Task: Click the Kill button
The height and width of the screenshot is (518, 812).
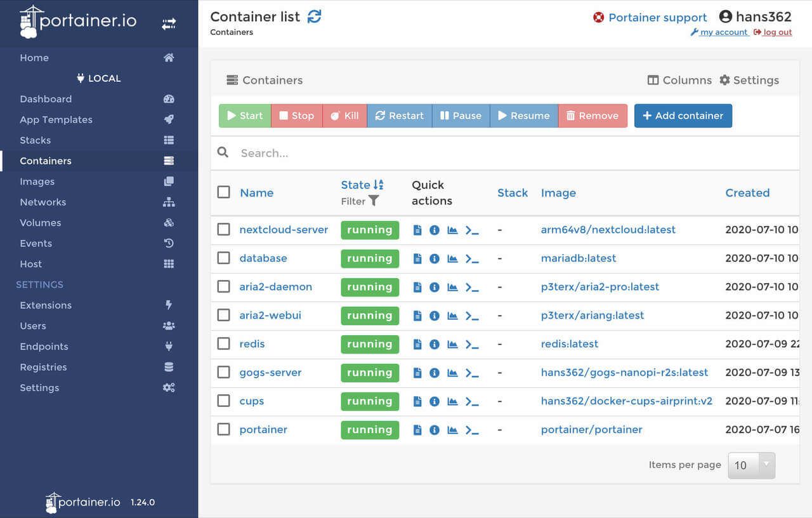Action: [x=344, y=116]
